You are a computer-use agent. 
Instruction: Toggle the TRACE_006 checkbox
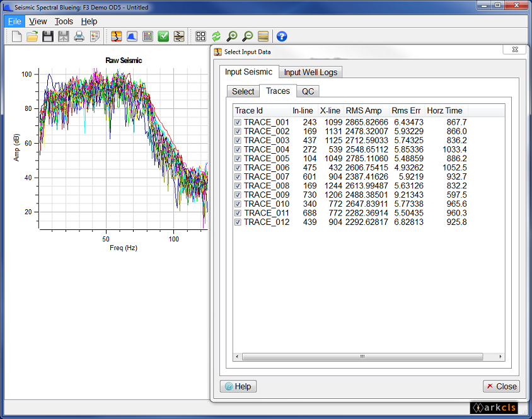tap(238, 168)
